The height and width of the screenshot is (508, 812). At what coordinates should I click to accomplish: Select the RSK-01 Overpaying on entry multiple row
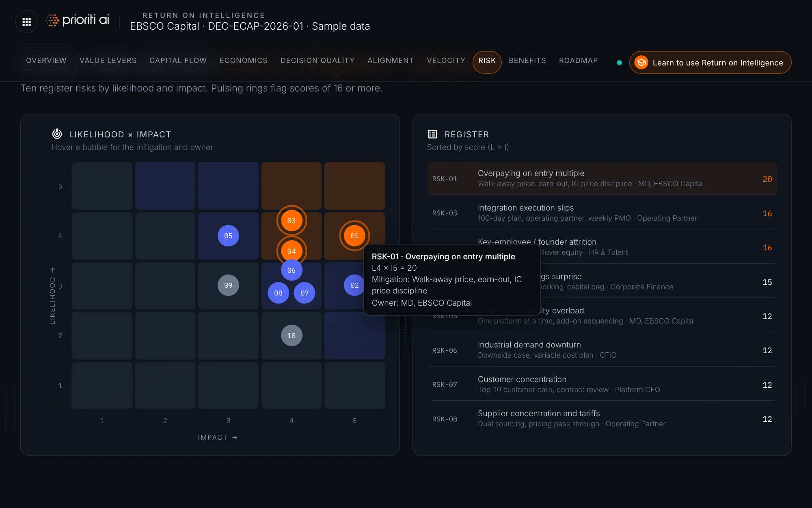(602, 179)
